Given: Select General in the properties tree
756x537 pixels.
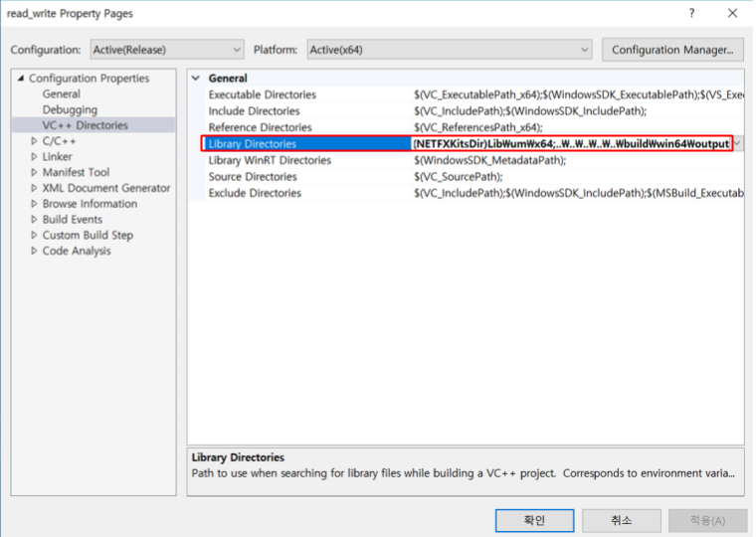Looking at the screenshot, I should pos(62,94).
